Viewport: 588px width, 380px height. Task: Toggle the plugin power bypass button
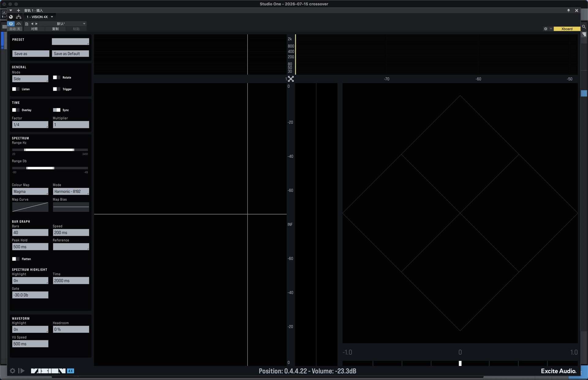click(x=11, y=24)
